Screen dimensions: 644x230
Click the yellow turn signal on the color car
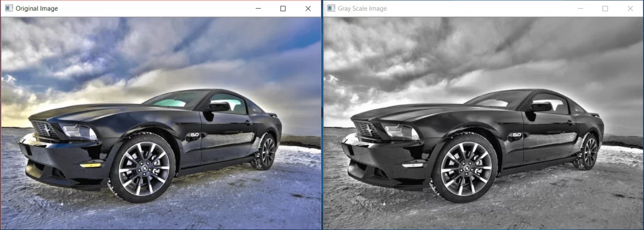[x=91, y=165]
